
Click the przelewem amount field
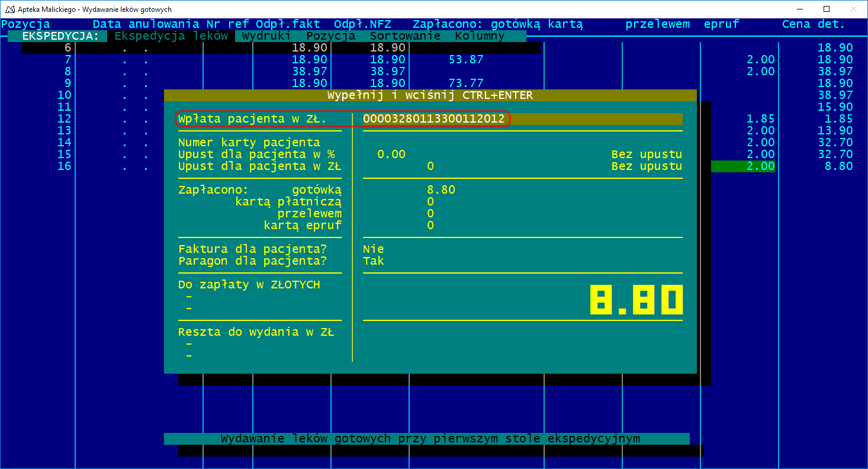(x=430, y=214)
